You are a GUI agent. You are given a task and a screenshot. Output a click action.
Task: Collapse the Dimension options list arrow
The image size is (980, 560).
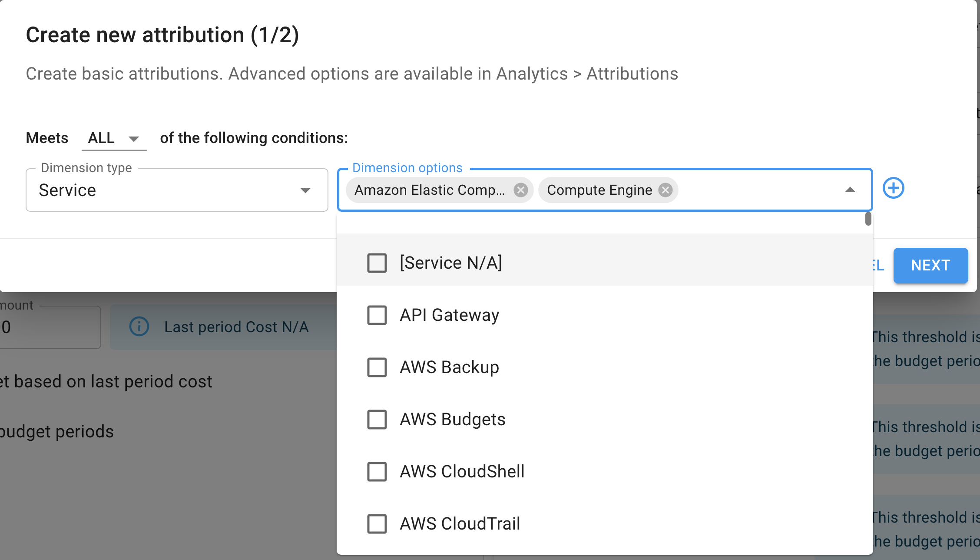coord(850,190)
